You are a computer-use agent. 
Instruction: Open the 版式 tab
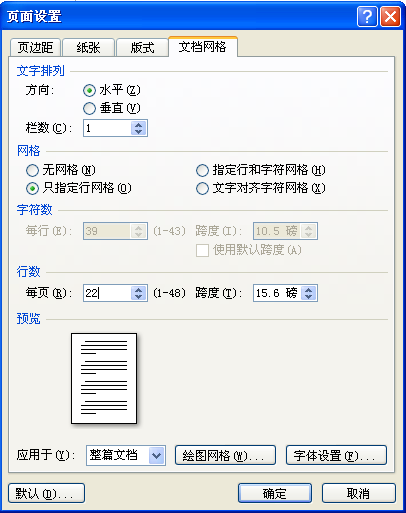point(142,47)
